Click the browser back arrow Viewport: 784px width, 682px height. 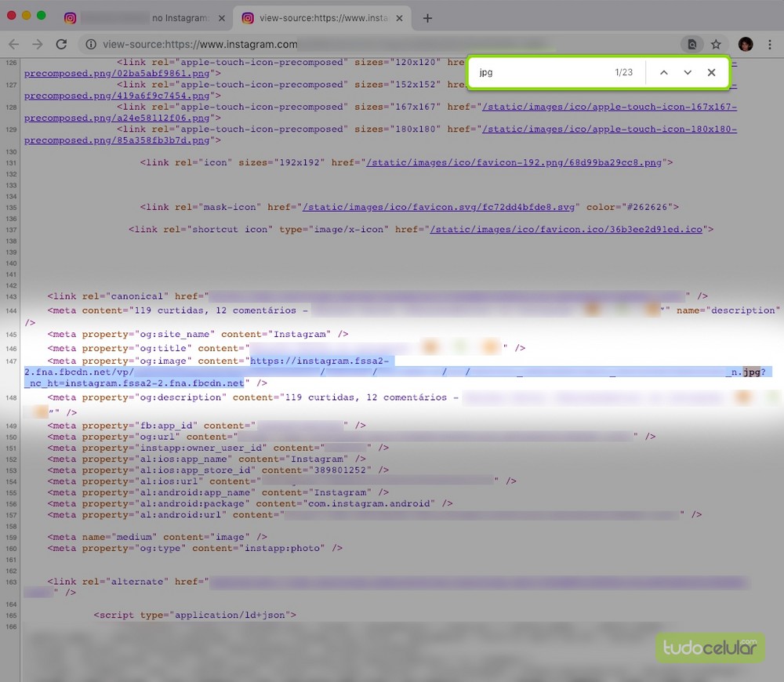tap(13, 45)
